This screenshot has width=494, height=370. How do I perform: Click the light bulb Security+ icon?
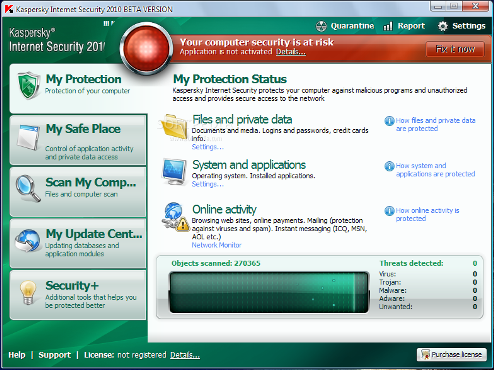coord(28,292)
